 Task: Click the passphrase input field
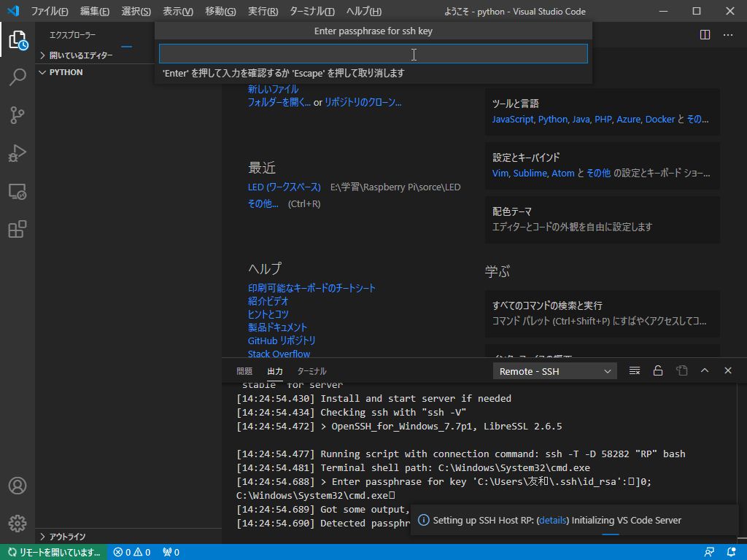pos(373,53)
